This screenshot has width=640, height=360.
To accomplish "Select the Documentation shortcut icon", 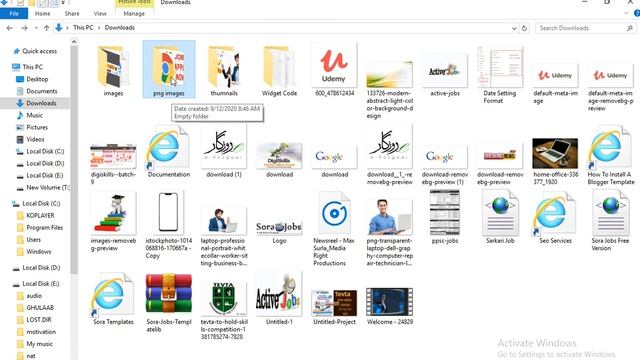I will [169, 152].
